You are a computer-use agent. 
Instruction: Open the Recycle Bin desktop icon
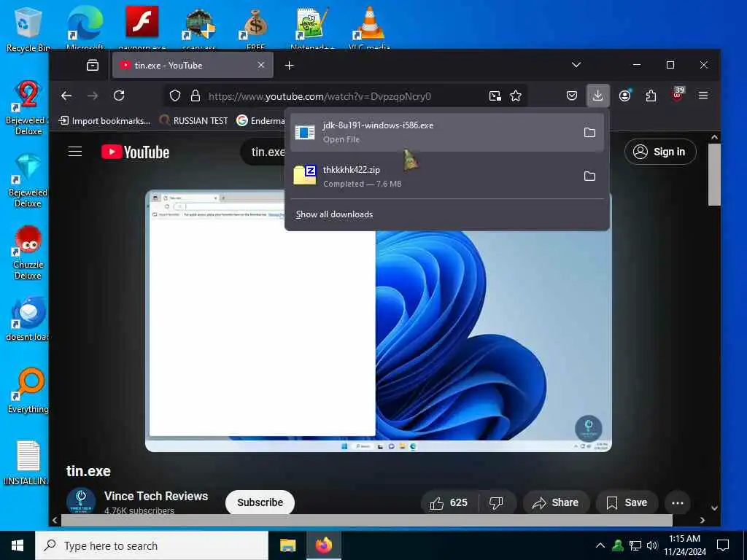28,28
